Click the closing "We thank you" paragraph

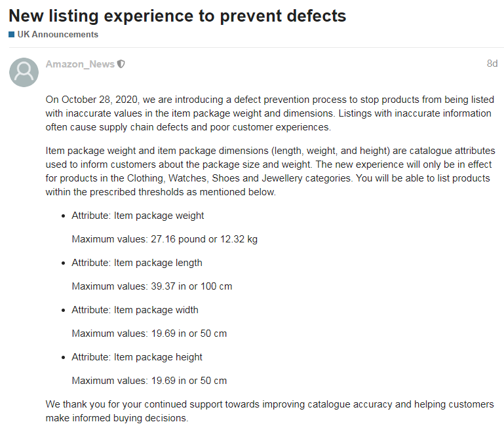(x=269, y=411)
